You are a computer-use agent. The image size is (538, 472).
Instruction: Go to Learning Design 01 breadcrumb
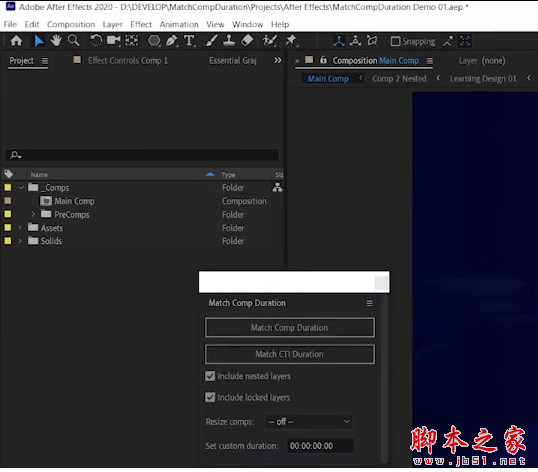483,79
